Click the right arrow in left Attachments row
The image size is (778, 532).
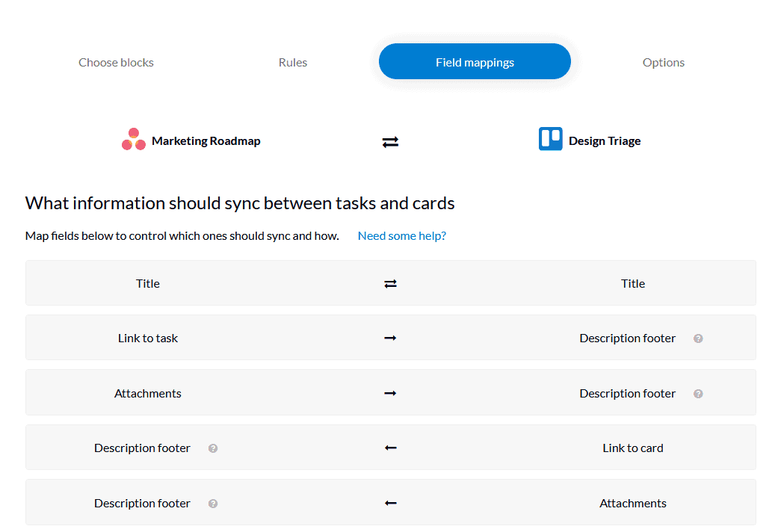(x=390, y=393)
